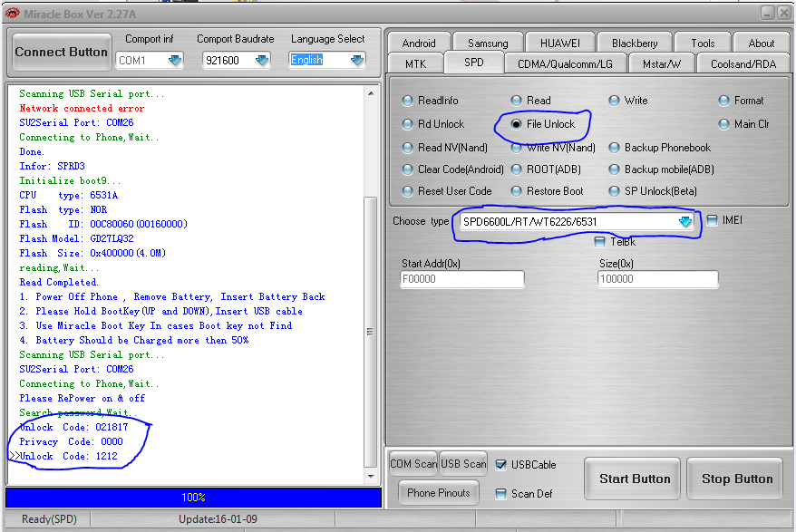Open the Blackberry tab

[635, 44]
